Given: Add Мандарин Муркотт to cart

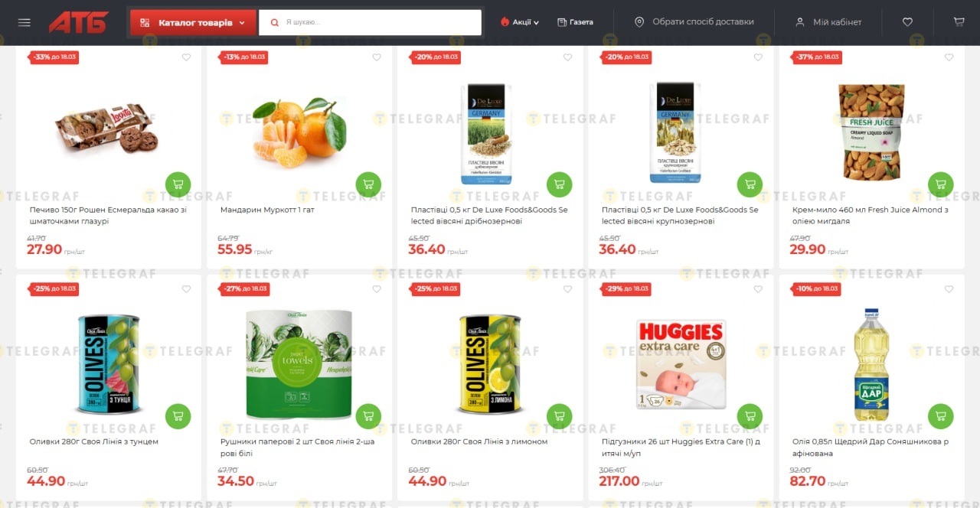Looking at the screenshot, I should pos(368,184).
